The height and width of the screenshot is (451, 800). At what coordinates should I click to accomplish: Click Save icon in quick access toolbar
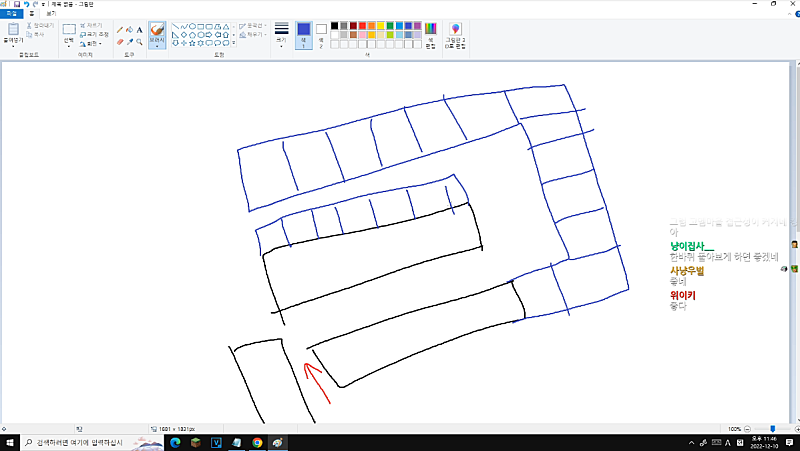[x=16, y=4]
